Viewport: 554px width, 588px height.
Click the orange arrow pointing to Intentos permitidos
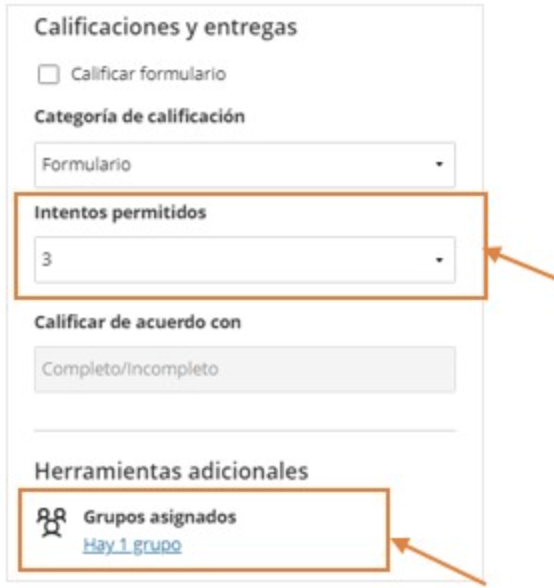[519, 262]
